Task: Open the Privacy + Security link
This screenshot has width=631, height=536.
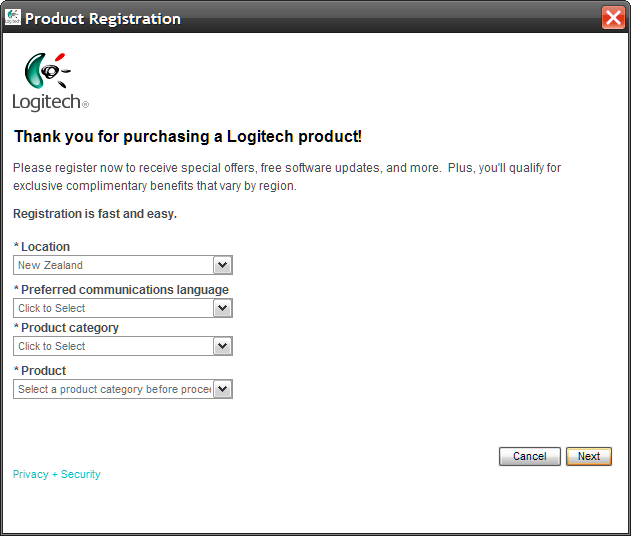Action: coord(57,474)
